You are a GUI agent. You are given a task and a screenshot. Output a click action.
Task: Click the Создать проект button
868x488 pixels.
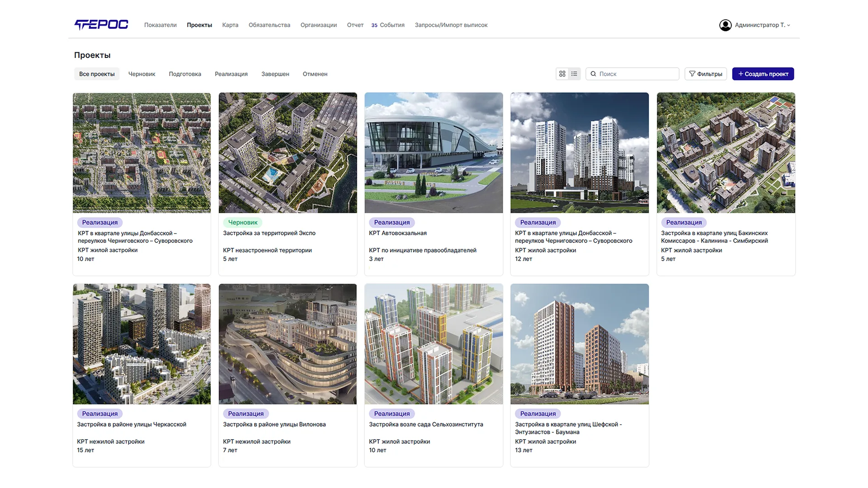pyautogui.click(x=763, y=74)
